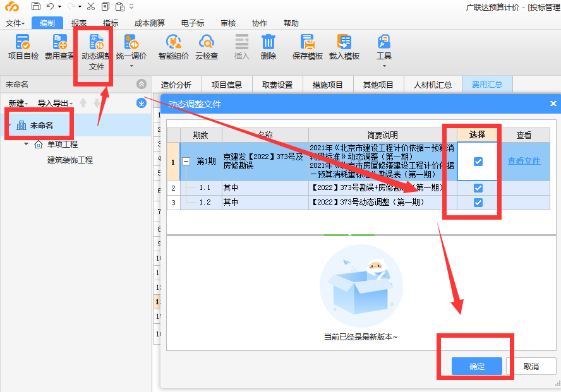Open the 帮助 menu

tap(291, 23)
